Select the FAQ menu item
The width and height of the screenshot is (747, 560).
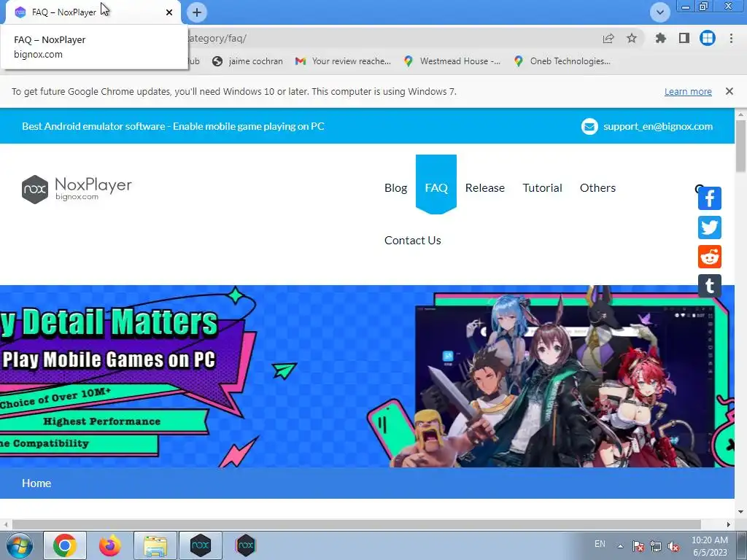click(x=436, y=187)
